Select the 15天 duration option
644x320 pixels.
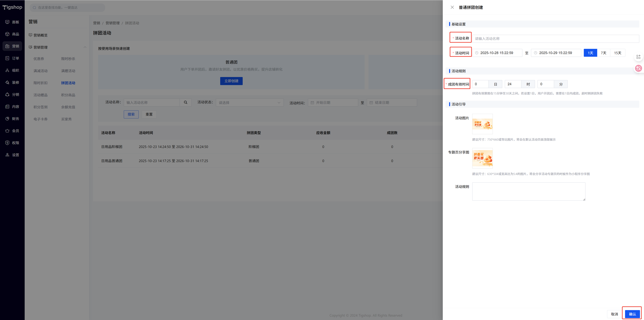[618, 53]
